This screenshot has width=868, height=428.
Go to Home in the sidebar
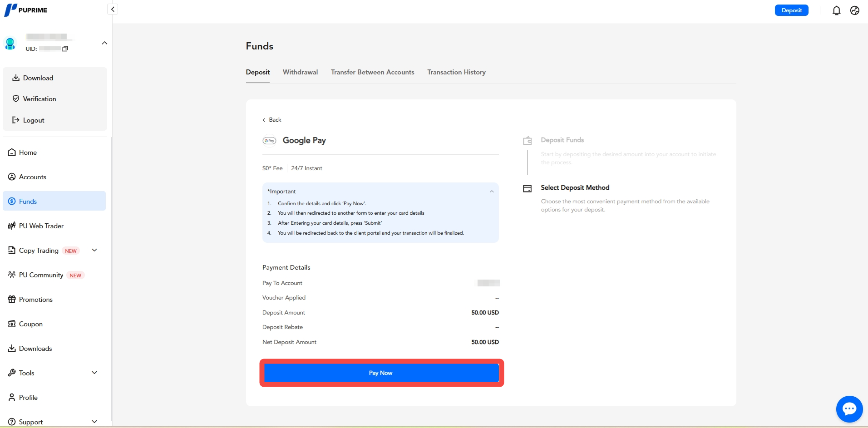(54, 153)
